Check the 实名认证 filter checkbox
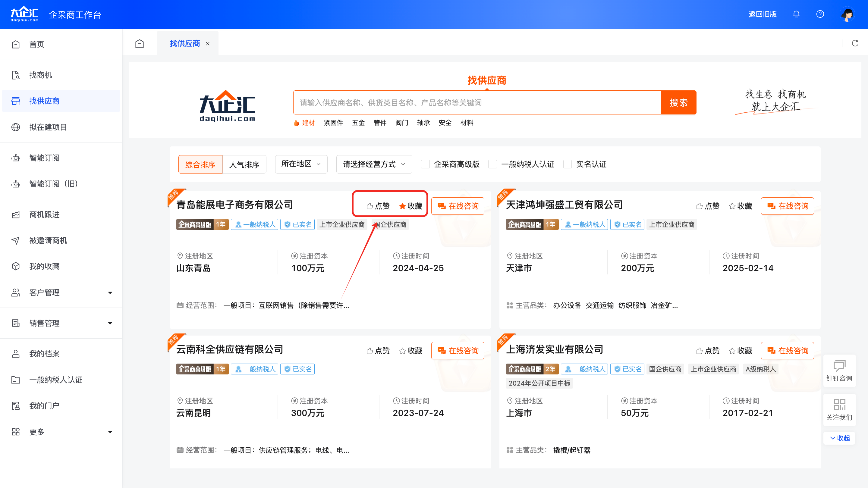868x488 pixels. (568, 164)
